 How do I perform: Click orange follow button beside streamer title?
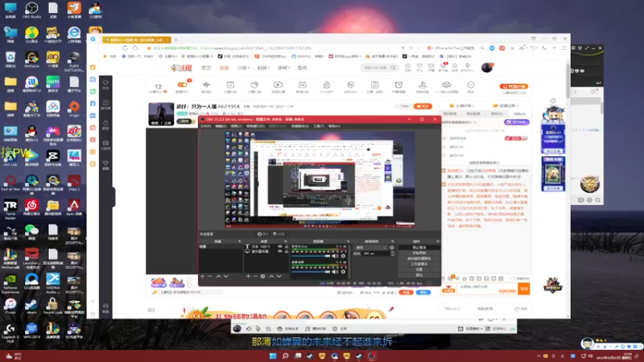coord(423,106)
